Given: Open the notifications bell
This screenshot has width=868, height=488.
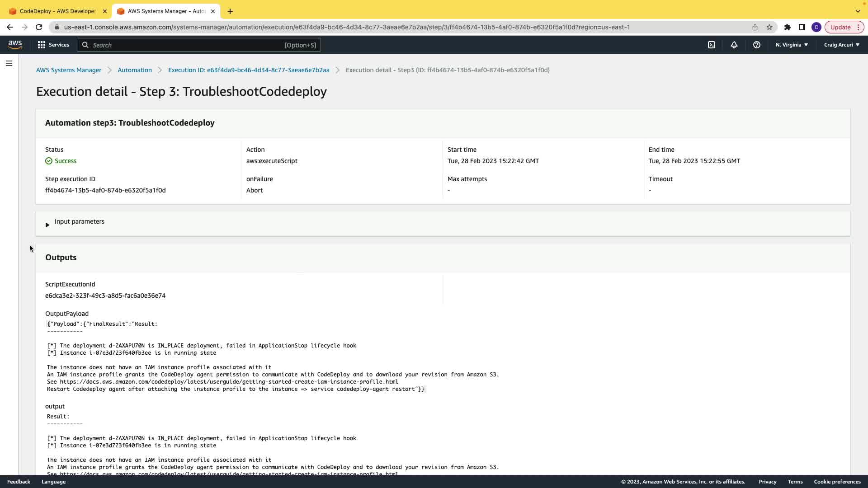Looking at the screenshot, I should tap(734, 45).
